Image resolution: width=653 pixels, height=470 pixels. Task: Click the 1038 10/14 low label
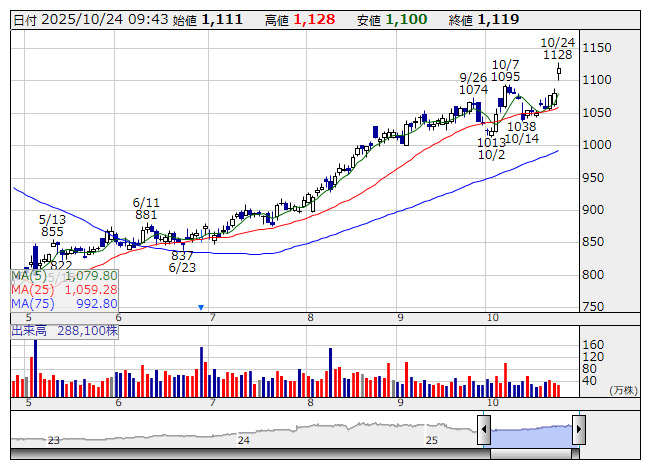click(522, 132)
